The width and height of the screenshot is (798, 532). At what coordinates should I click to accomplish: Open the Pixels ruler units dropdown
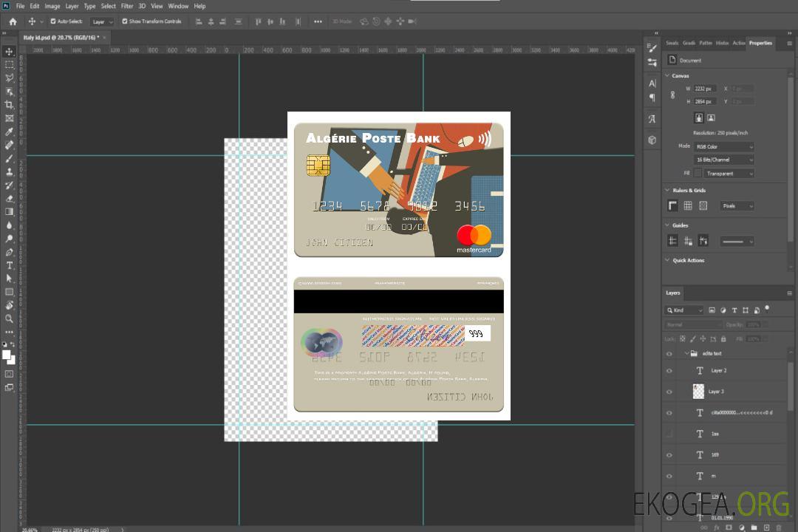click(x=737, y=205)
